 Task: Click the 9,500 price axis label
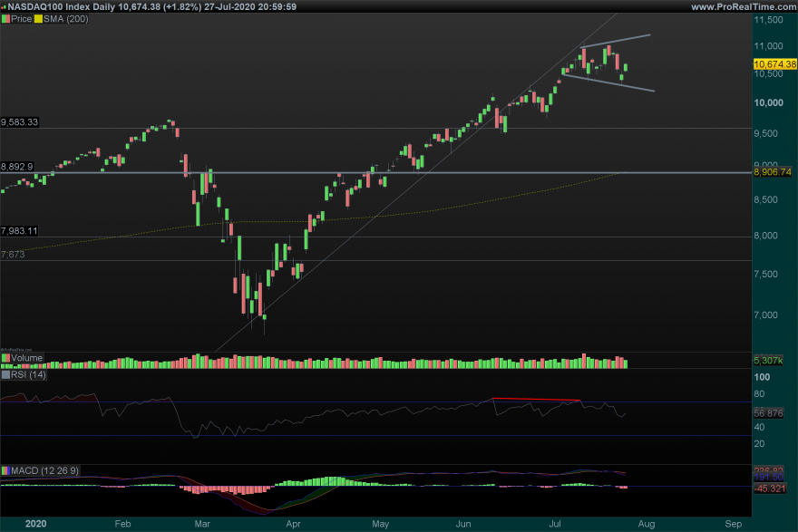pyautogui.click(x=766, y=133)
